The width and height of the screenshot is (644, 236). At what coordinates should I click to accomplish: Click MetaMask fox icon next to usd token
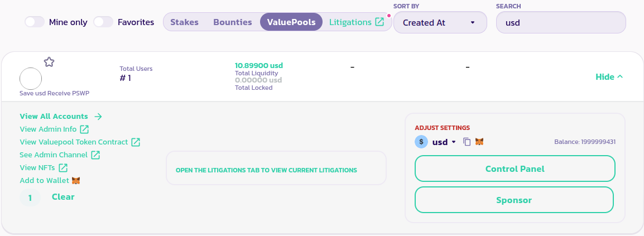click(479, 142)
